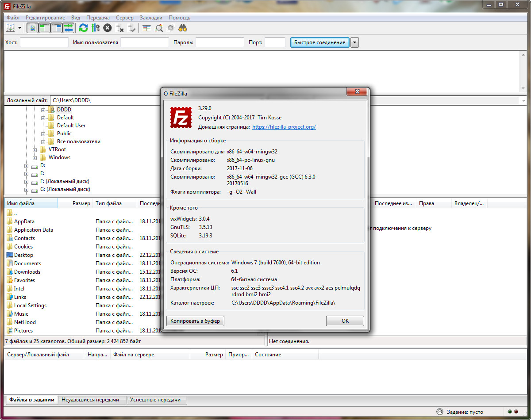Click the Downloads folder icon
The width and height of the screenshot is (531, 420).
[10, 272]
